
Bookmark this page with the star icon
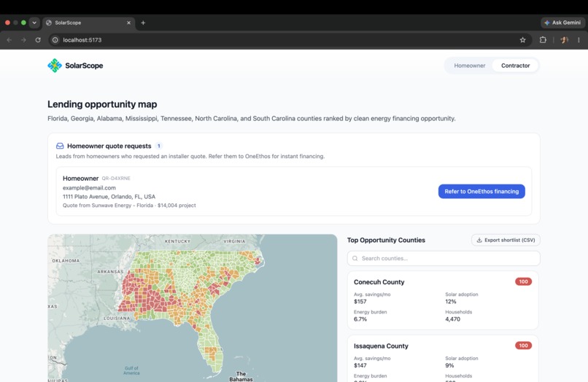coord(522,40)
